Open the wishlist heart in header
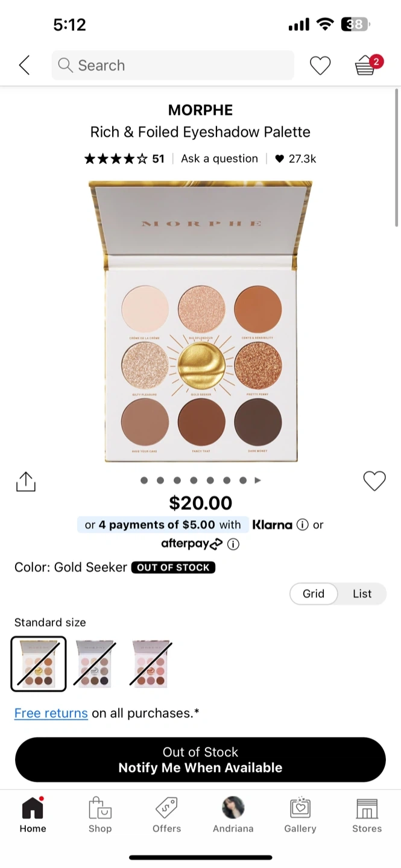The height and width of the screenshot is (868, 401). pyautogui.click(x=320, y=65)
